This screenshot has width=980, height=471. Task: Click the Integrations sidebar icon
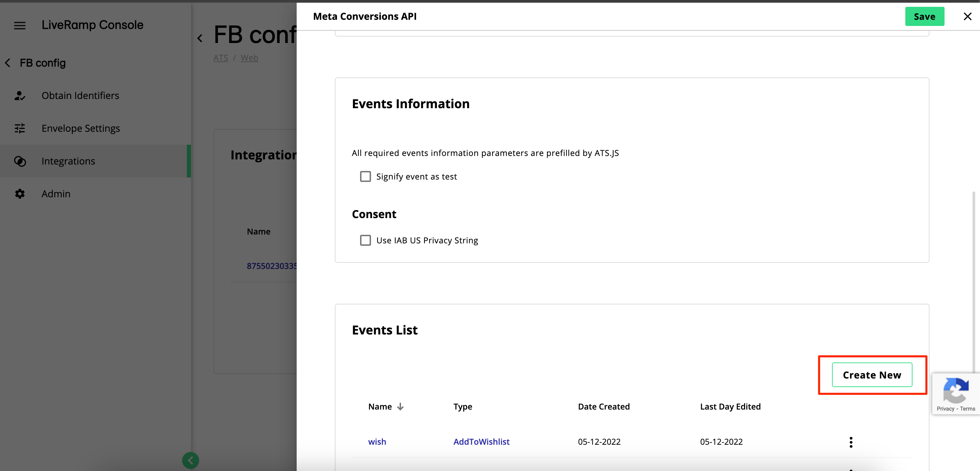pyautogui.click(x=20, y=161)
